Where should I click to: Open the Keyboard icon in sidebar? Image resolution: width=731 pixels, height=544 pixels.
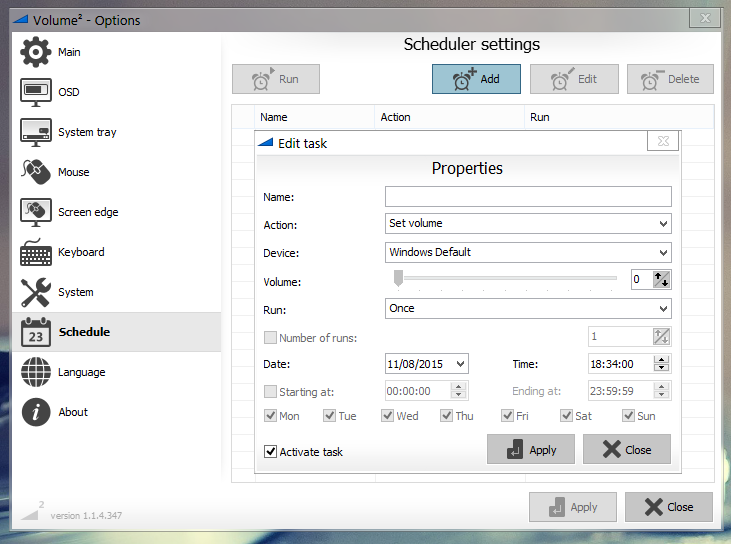[35, 252]
